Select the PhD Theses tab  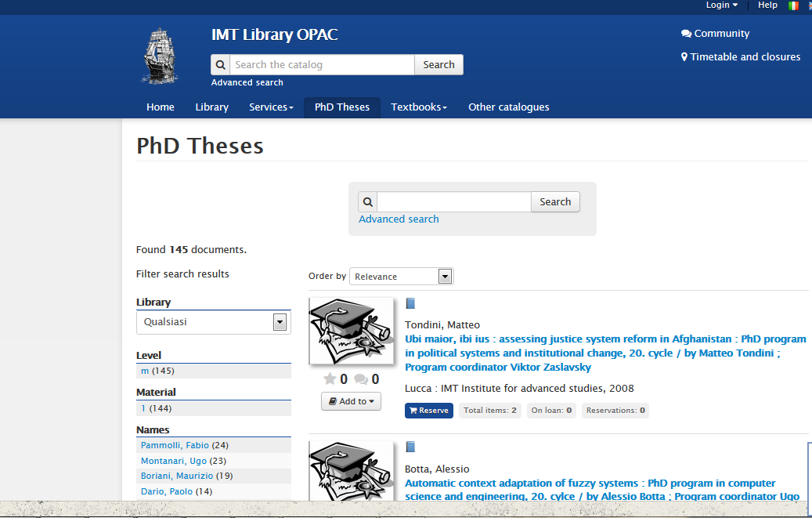point(342,107)
